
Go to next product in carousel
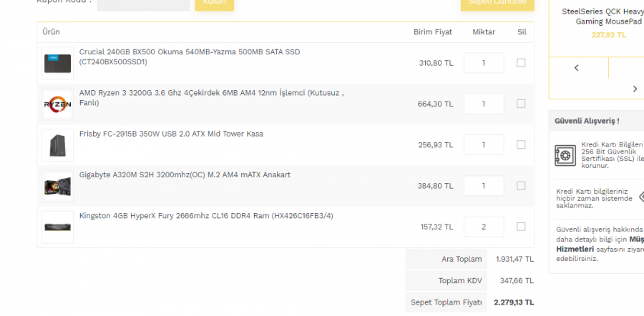click(x=635, y=89)
